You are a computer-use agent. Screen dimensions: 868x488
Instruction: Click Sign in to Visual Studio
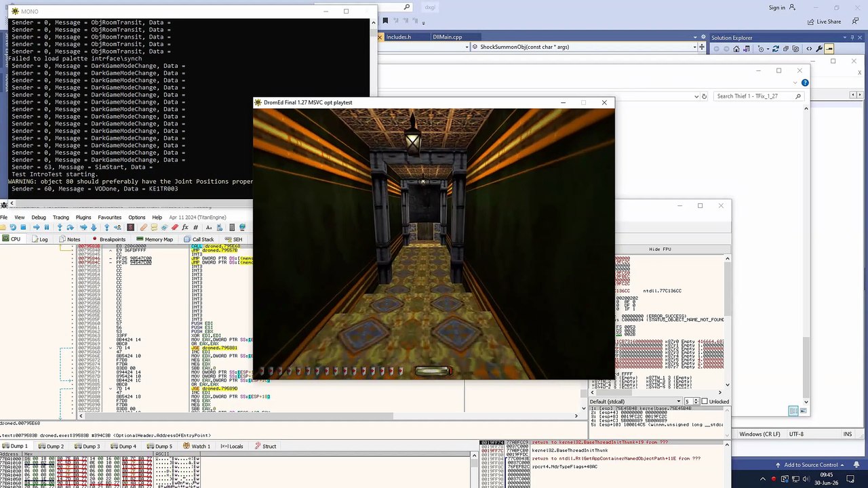click(777, 7)
